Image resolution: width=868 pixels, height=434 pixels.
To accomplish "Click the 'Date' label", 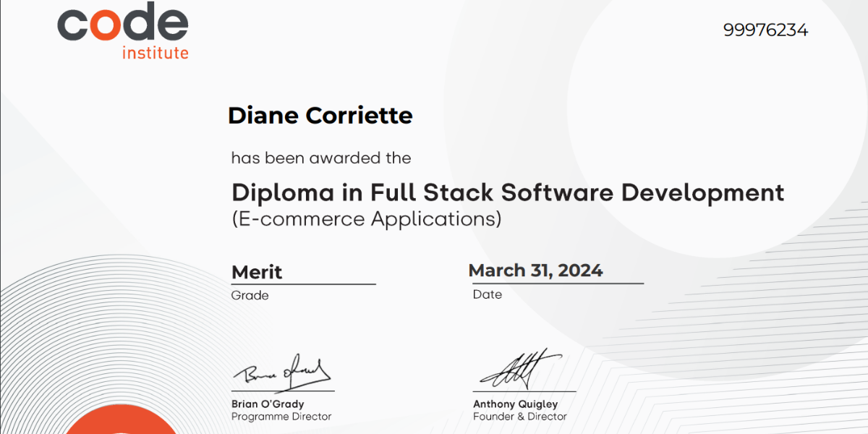I will pos(487,294).
